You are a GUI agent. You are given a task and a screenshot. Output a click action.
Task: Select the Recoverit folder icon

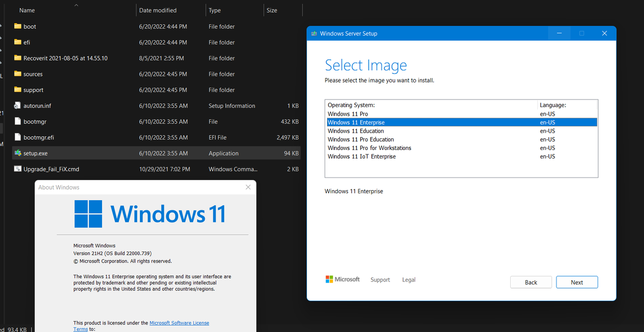click(18, 58)
